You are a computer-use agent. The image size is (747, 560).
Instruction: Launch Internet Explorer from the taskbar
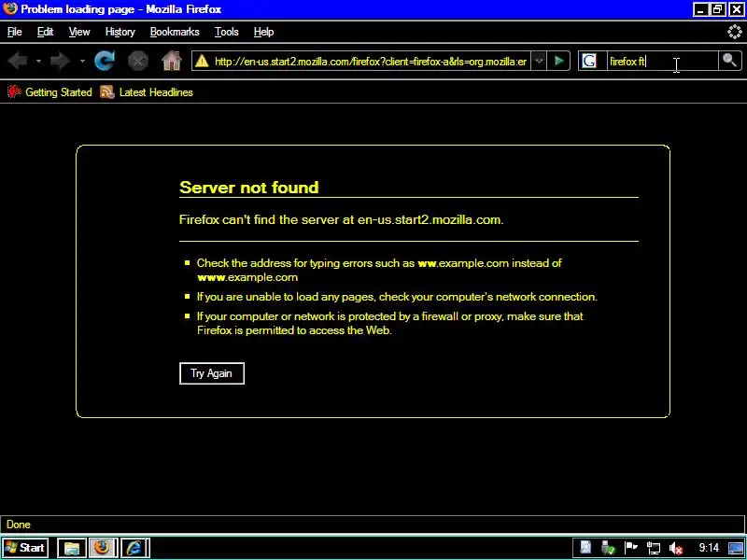point(134,548)
